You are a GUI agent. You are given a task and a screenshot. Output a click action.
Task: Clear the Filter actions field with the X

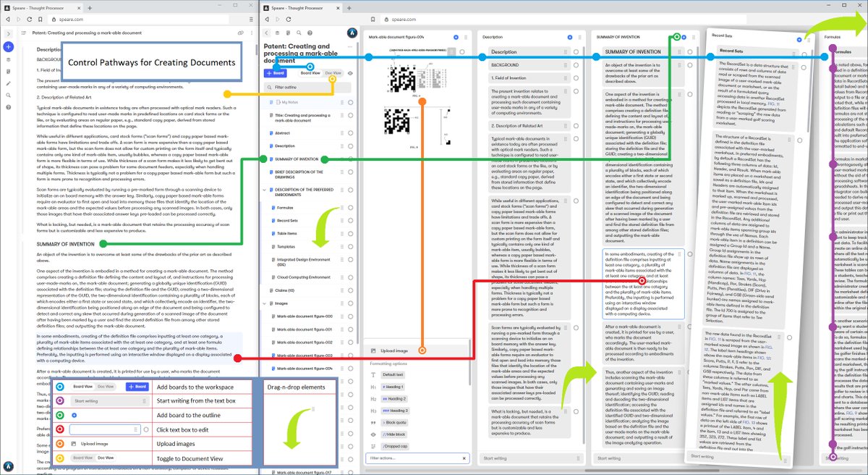[464, 458]
